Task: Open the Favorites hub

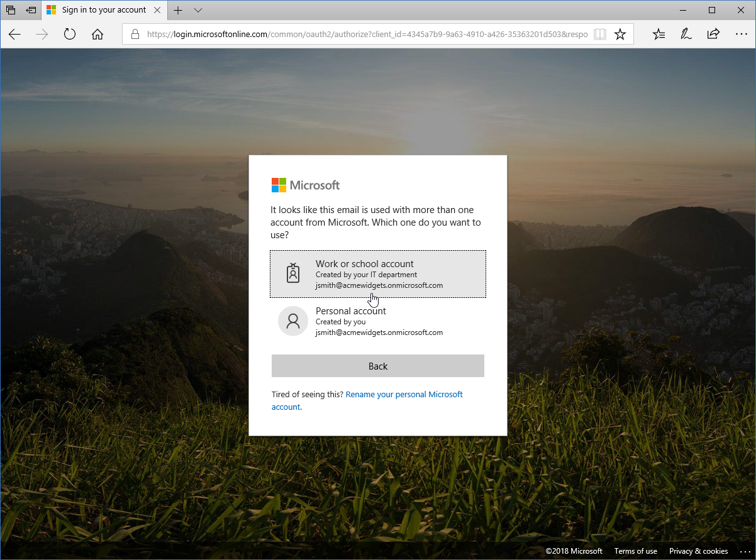Action: (x=659, y=34)
